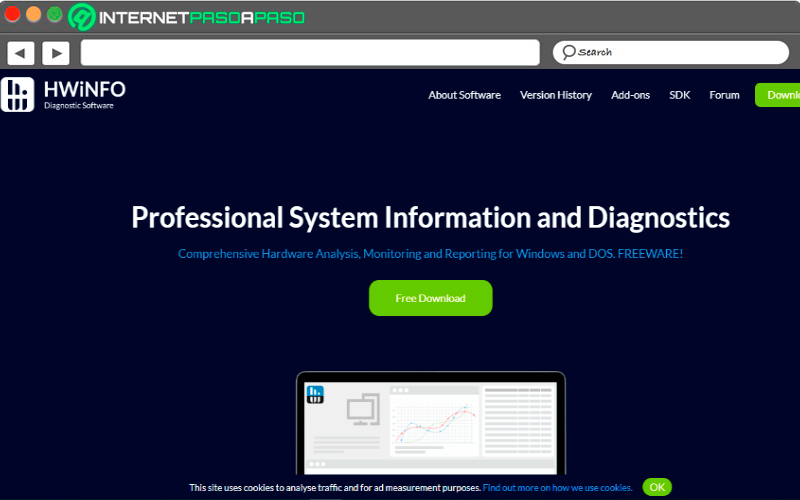Click the browser forward arrow button
Viewport: 800px width, 500px height.
click(x=56, y=53)
